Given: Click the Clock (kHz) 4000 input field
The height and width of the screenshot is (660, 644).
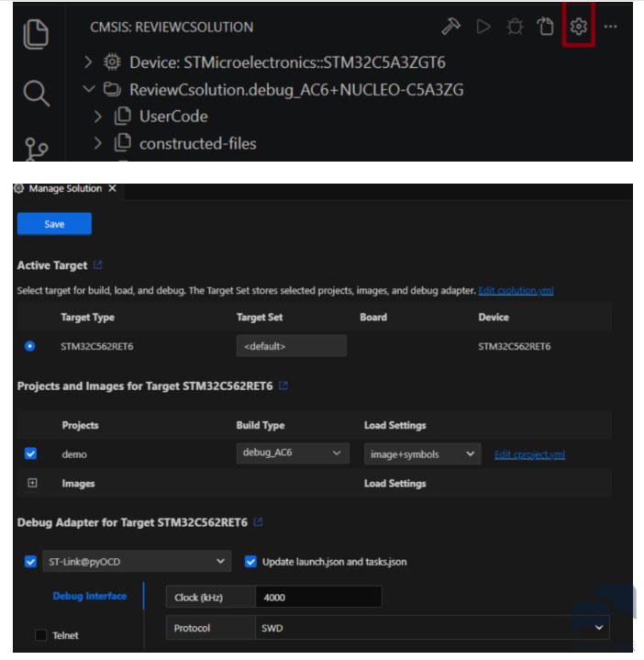Looking at the screenshot, I should point(318,597).
